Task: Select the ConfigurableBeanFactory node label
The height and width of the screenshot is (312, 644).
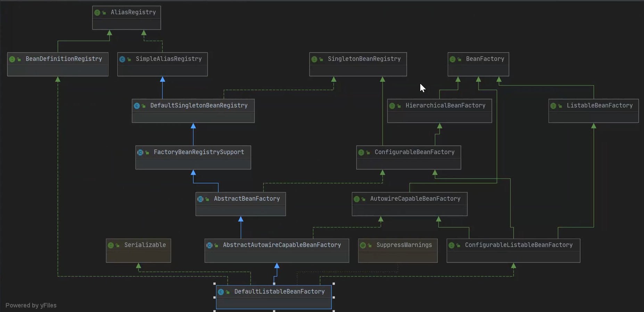Action: pos(415,152)
